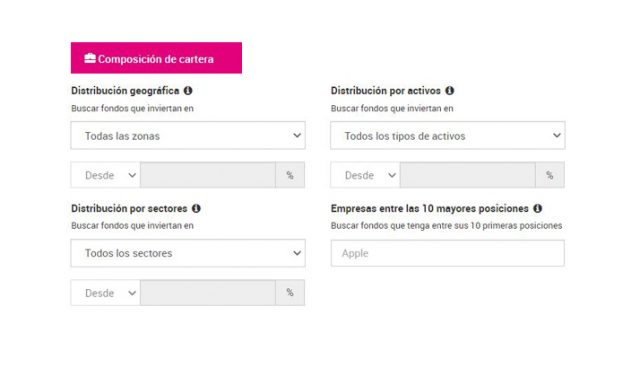The height and width of the screenshot is (368, 640).
Task: Show info for Distribución por sectores
Action: [x=196, y=208]
